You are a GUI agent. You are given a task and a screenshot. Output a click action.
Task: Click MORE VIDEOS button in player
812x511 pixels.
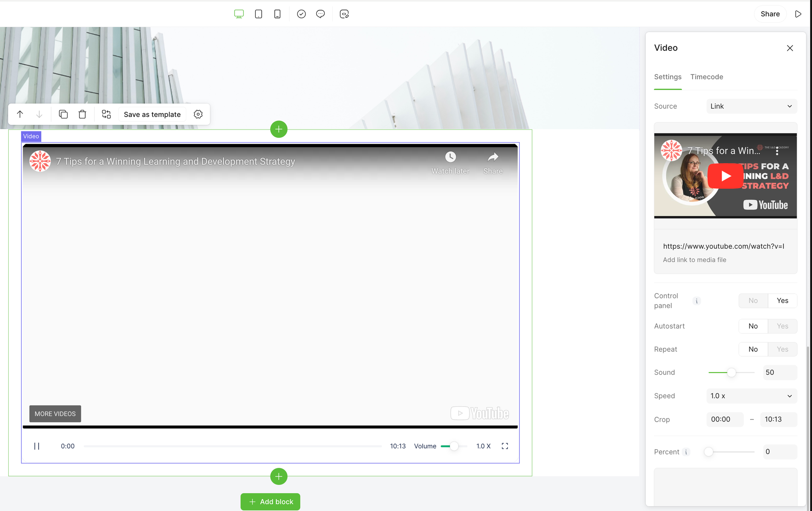tap(55, 414)
